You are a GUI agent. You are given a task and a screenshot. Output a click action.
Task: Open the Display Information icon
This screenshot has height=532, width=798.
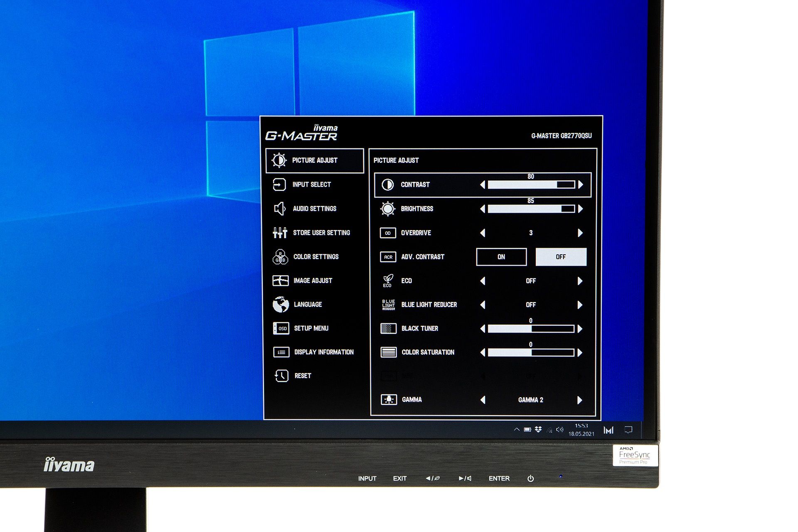point(281,352)
